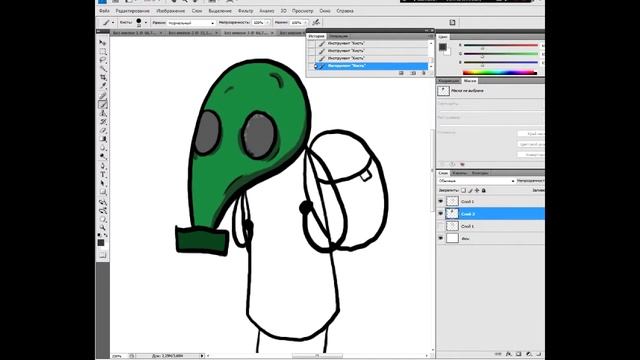The height and width of the screenshot is (360, 640).
Task: Open the Режим blend mode dropdown
Action: coord(191,23)
